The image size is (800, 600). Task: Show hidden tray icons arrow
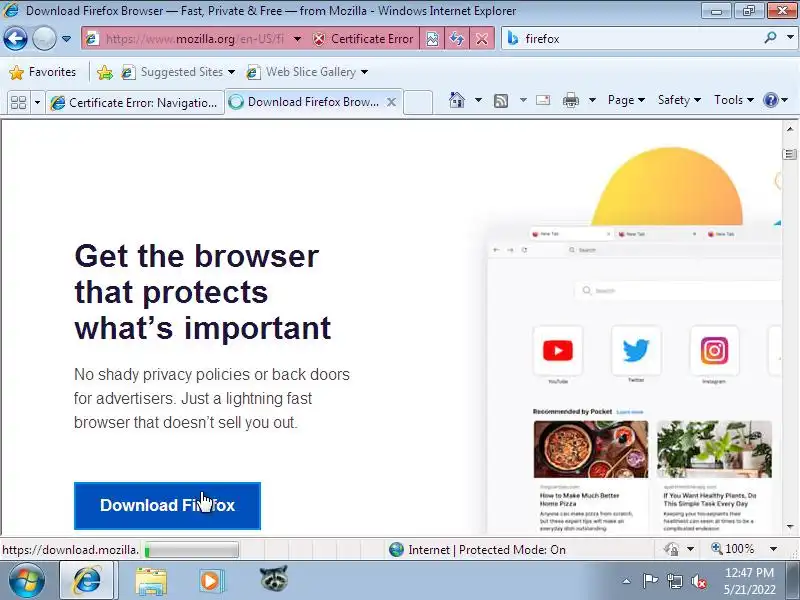(x=626, y=581)
